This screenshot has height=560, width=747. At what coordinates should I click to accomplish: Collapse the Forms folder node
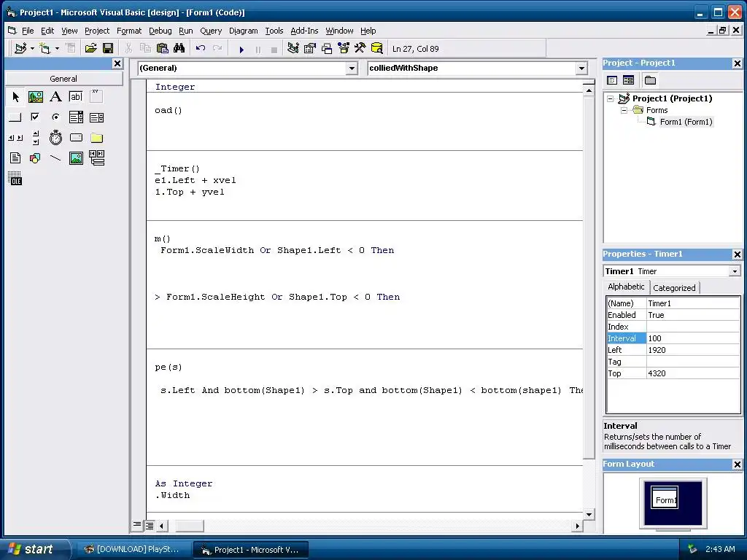pyautogui.click(x=624, y=111)
